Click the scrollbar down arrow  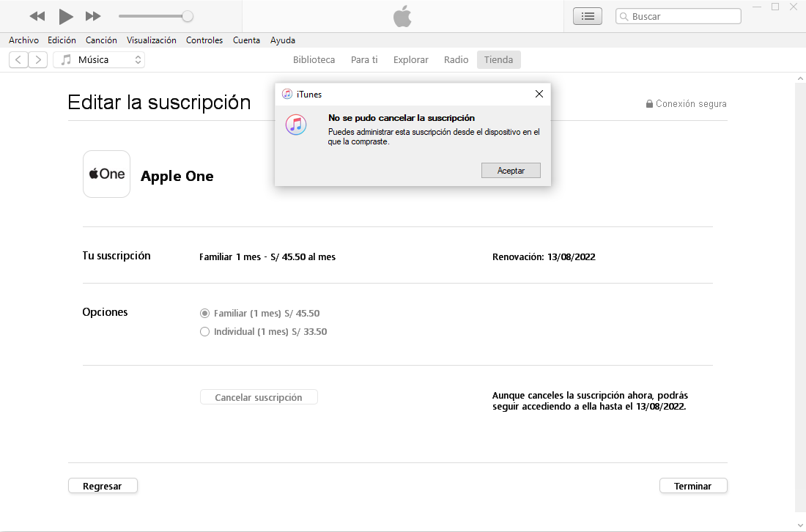(x=800, y=525)
